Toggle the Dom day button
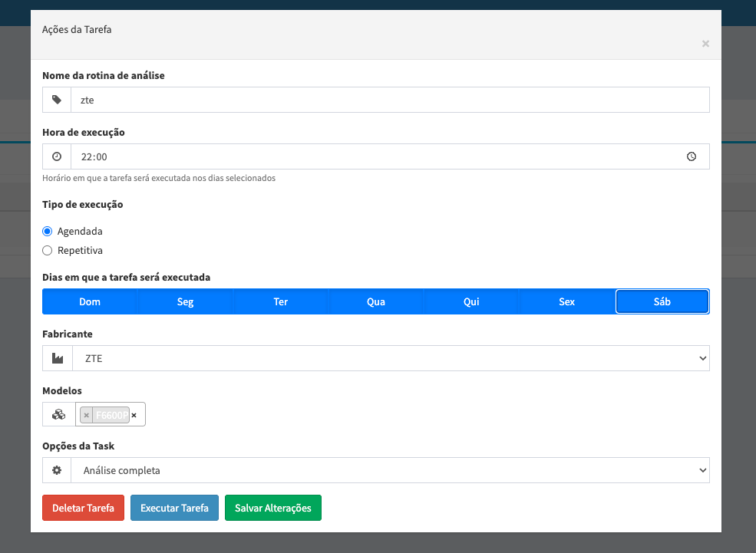Screen dimensions: 756x553 90,301
